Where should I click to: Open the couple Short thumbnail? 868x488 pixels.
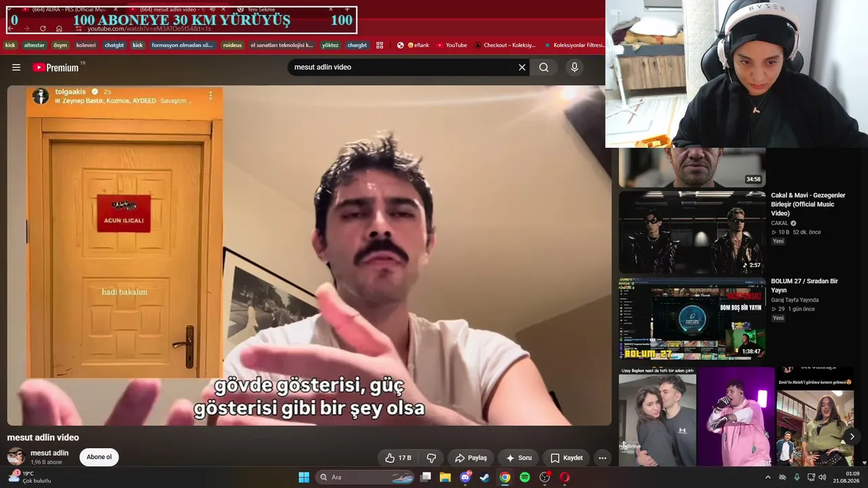click(657, 417)
